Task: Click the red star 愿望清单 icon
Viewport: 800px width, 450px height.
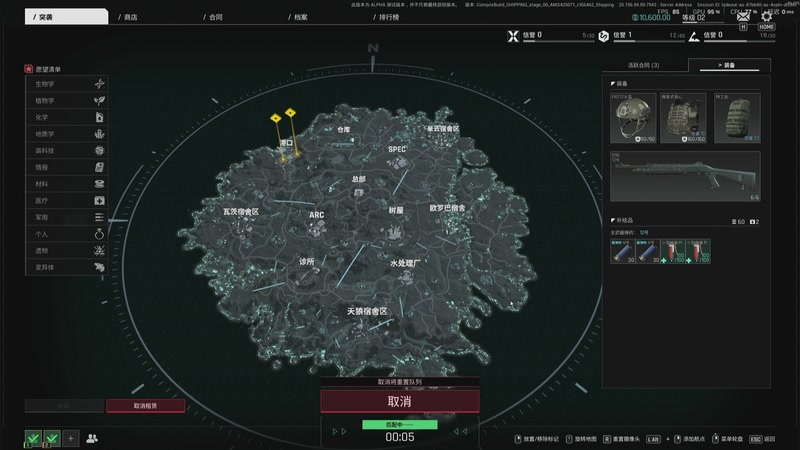Action: click(x=29, y=69)
